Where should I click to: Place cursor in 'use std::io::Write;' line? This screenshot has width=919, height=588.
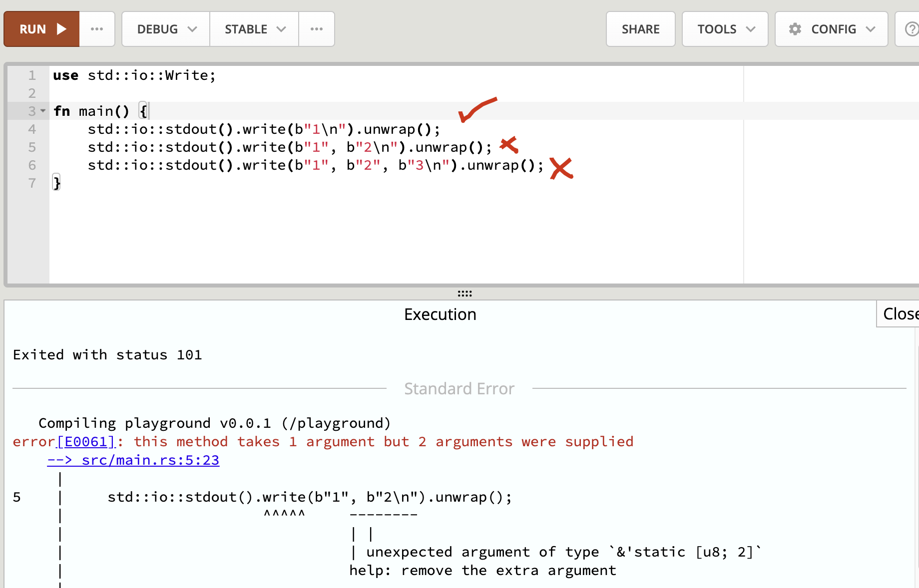pyautogui.click(x=134, y=75)
